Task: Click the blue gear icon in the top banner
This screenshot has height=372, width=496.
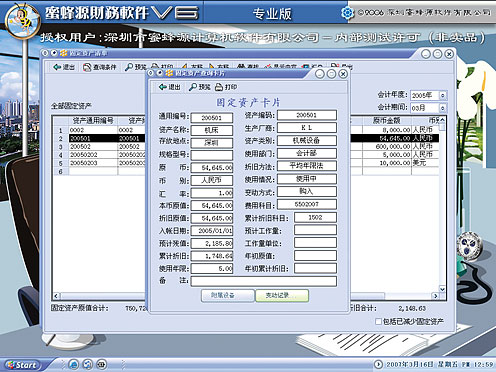Action: [347, 13]
